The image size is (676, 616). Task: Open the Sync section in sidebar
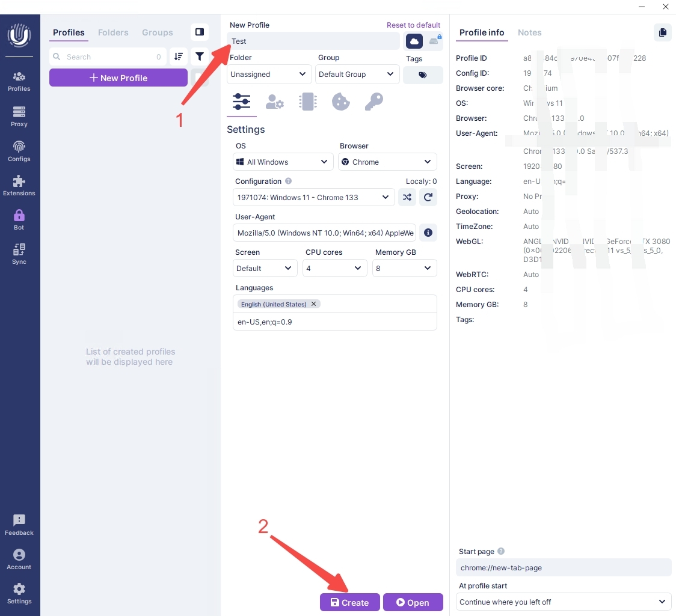tap(19, 254)
